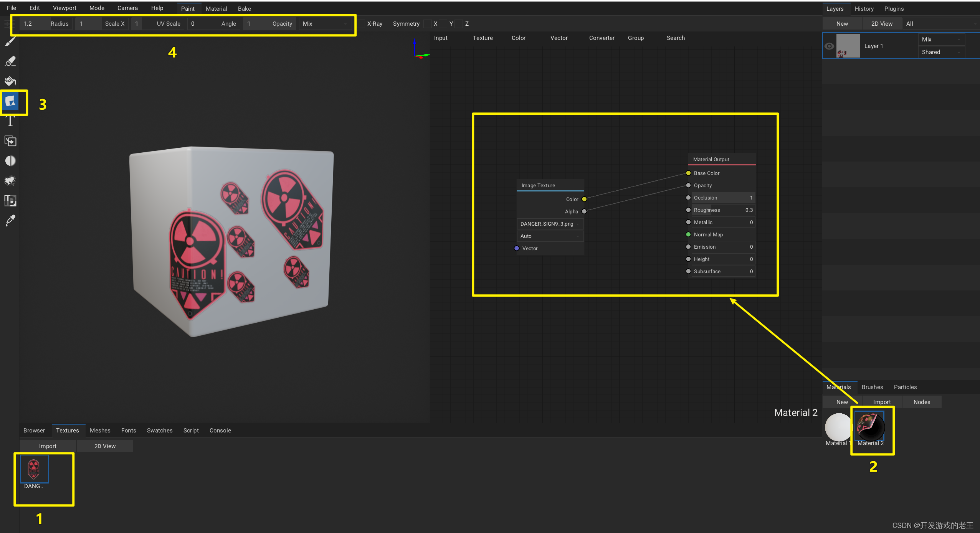
Task: Select the Fill bucket tool
Action: 10,81
